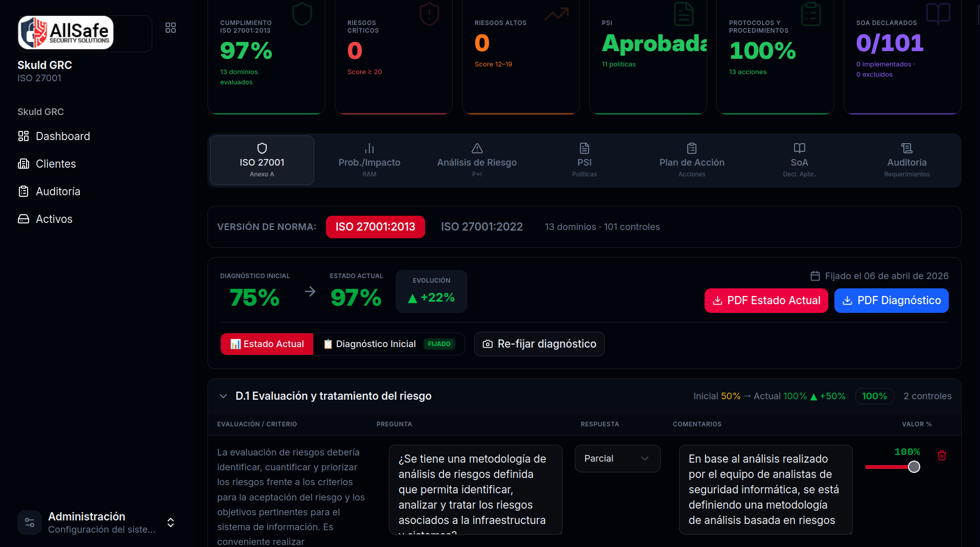Select norm version ISO 27001:2022

[482, 227]
